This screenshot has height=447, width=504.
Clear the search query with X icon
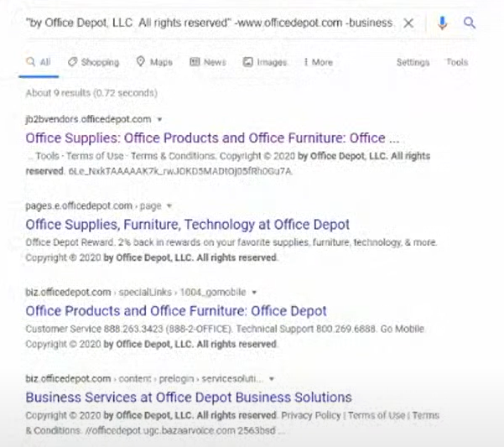click(408, 23)
